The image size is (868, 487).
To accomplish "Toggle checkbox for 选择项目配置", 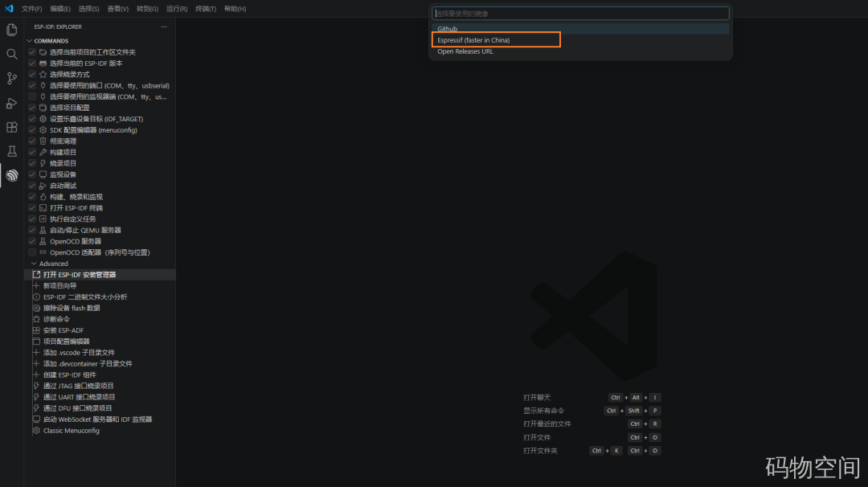I will (32, 108).
